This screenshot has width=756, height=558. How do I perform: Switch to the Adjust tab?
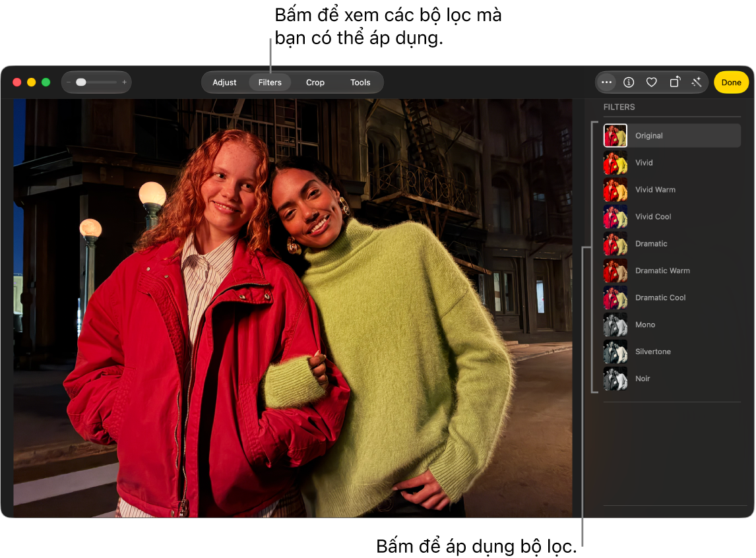pyautogui.click(x=224, y=82)
